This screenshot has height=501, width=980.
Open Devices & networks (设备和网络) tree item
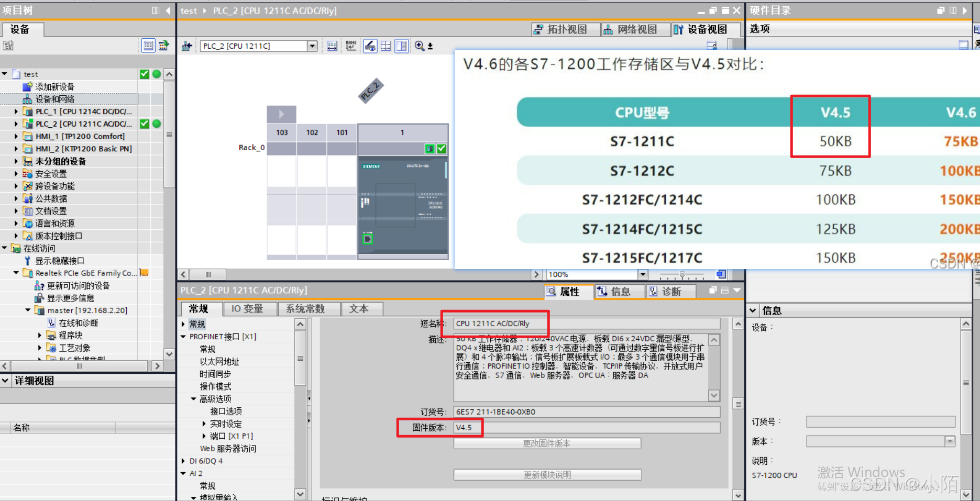coord(54,99)
